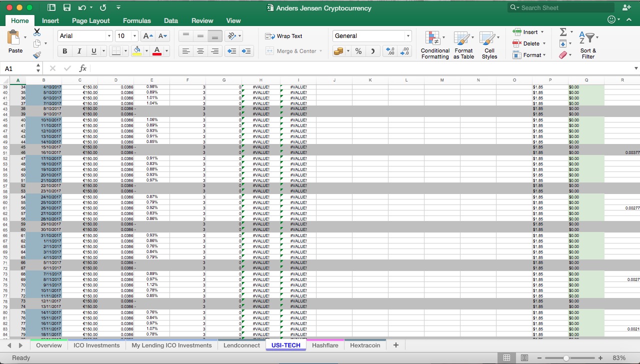The height and width of the screenshot is (364, 640).
Task: Open the Merge & Center dropdown
Action: click(x=320, y=51)
